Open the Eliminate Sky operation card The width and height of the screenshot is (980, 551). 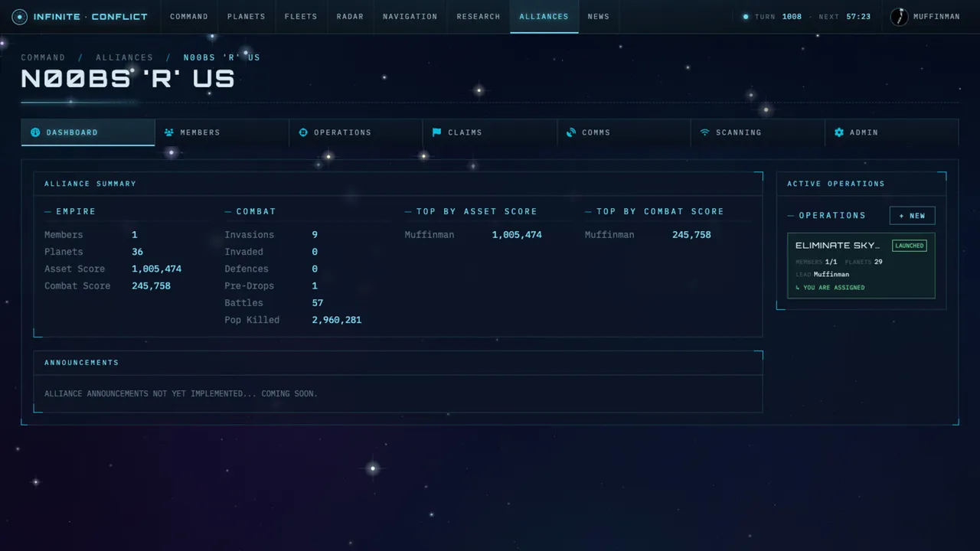[x=861, y=266]
